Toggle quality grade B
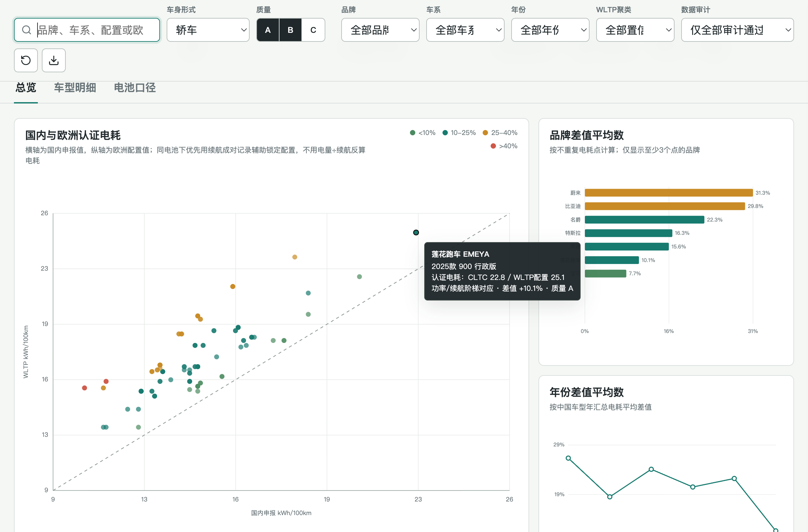The height and width of the screenshot is (532, 808). pos(290,30)
